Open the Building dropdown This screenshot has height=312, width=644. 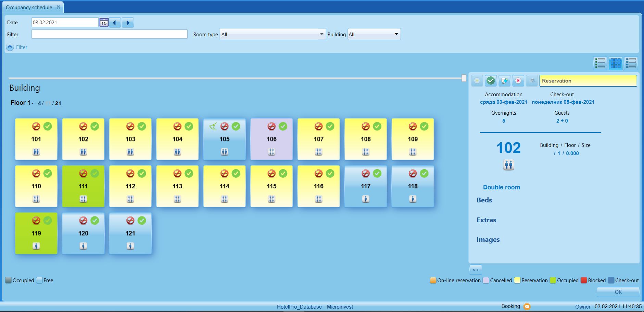pos(374,34)
